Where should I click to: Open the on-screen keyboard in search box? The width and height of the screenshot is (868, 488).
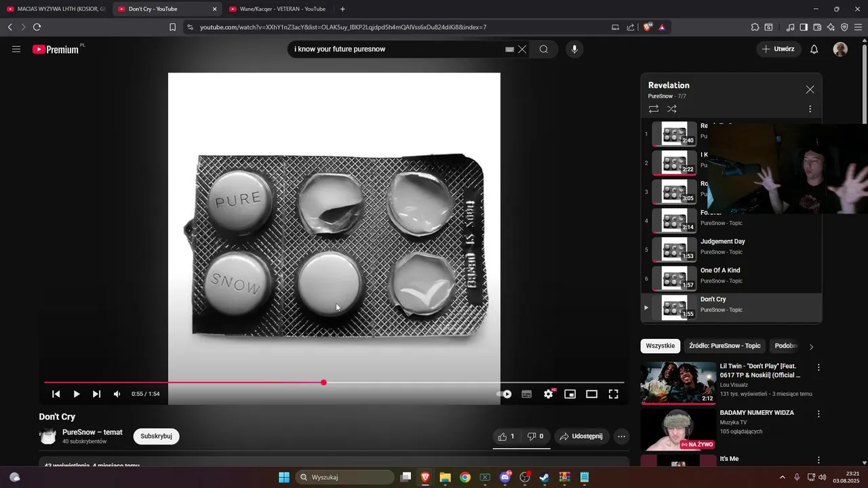point(509,49)
